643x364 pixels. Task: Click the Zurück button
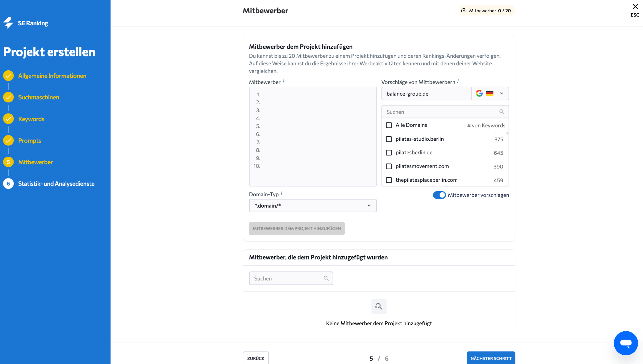pyautogui.click(x=256, y=358)
